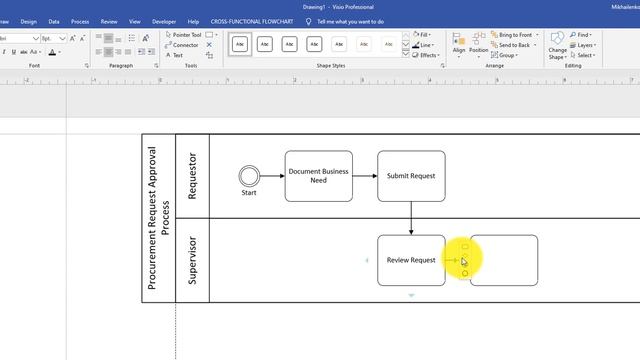The image size is (640, 360).
Task: Activate the Text tool
Action: 174,55
